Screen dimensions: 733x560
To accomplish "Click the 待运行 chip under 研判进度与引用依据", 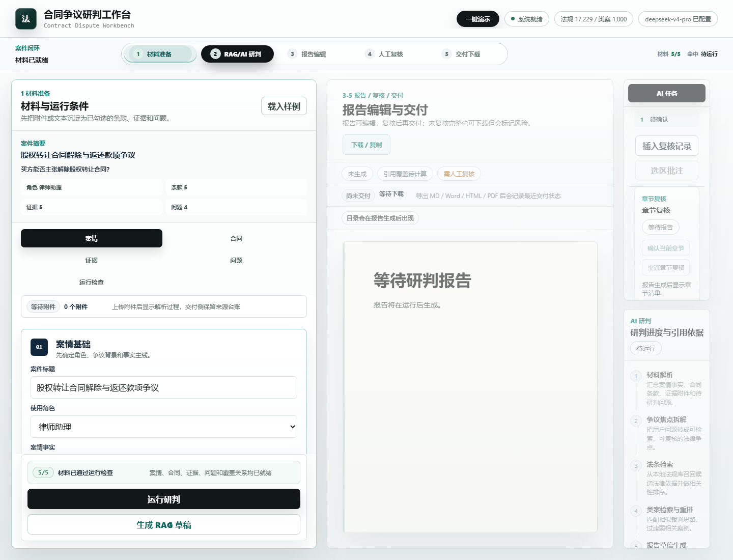I will [x=646, y=348].
